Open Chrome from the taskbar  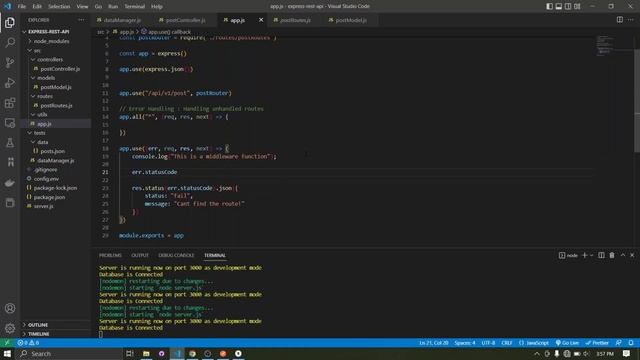(192, 353)
